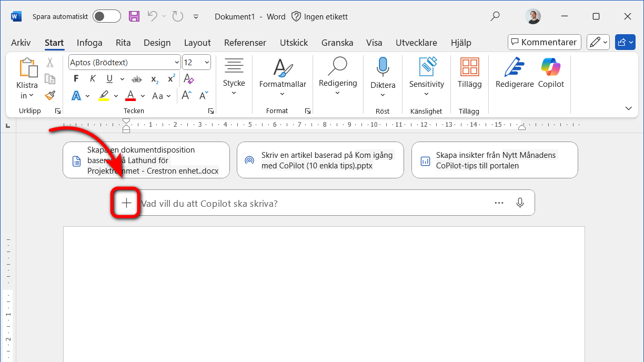Click the search magnifier in title bar

pyautogui.click(x=495, y=16)
